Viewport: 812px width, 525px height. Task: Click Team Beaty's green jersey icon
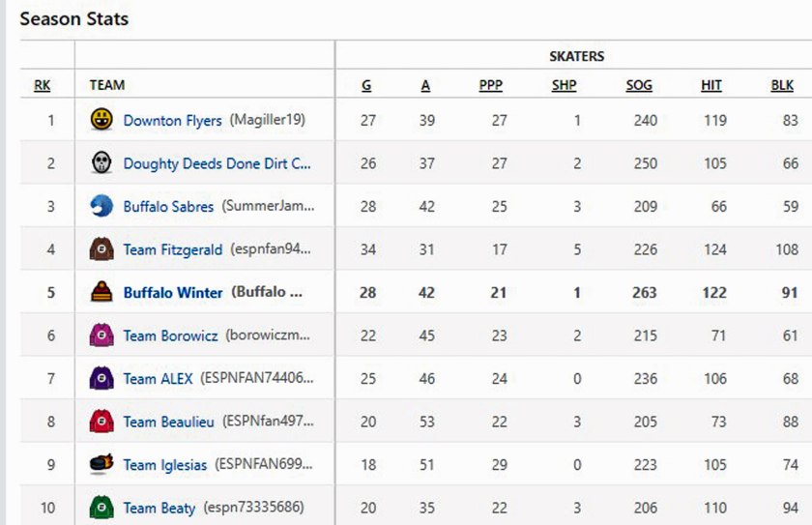pyautogui.click(x=101, y=508)
